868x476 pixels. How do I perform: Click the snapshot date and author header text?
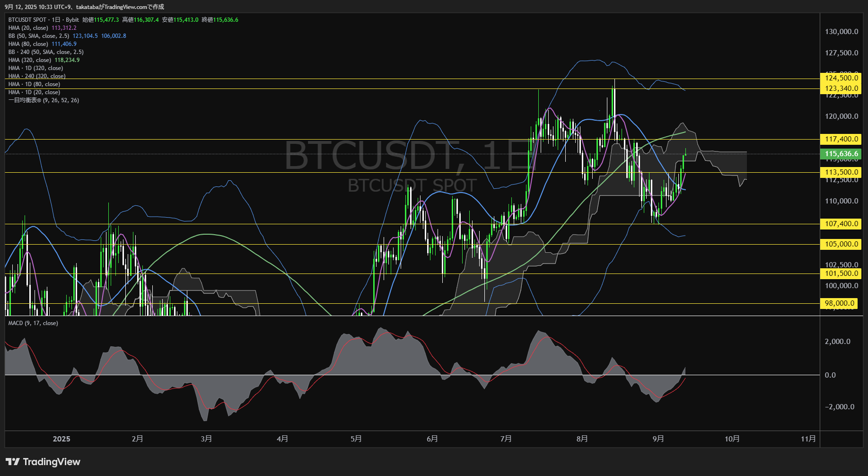point(85,7)
